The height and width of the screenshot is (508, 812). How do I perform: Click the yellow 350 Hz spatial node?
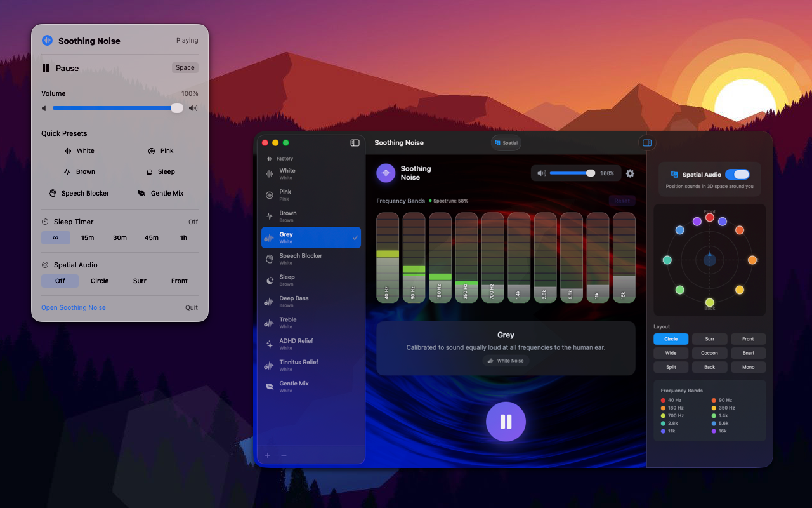[x=740, y=290]
